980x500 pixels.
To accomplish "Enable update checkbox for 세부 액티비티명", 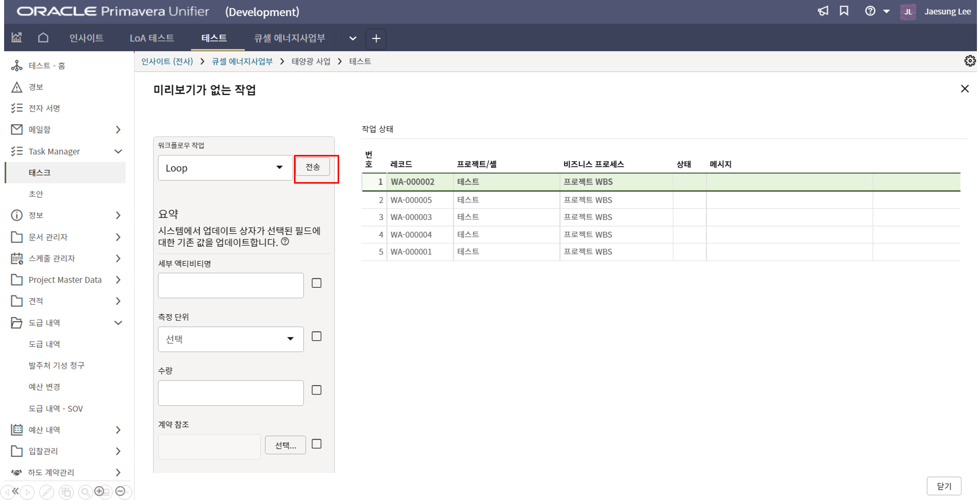I will tap(317, 283).
